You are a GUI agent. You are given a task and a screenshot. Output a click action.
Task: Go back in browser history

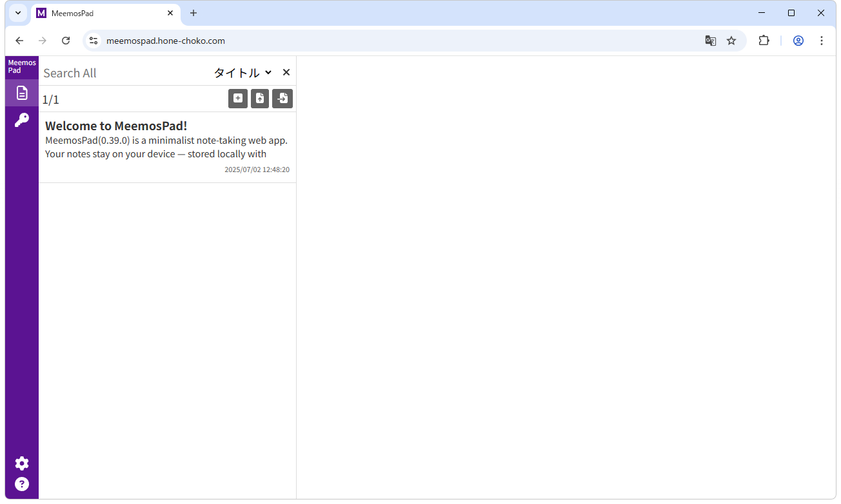(19, 41)
